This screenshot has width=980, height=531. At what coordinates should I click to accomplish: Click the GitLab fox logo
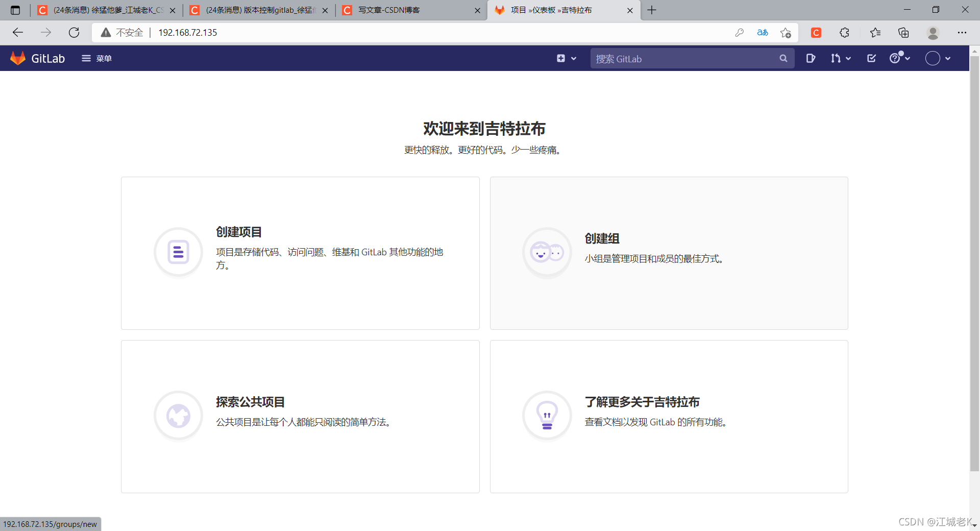18,58
